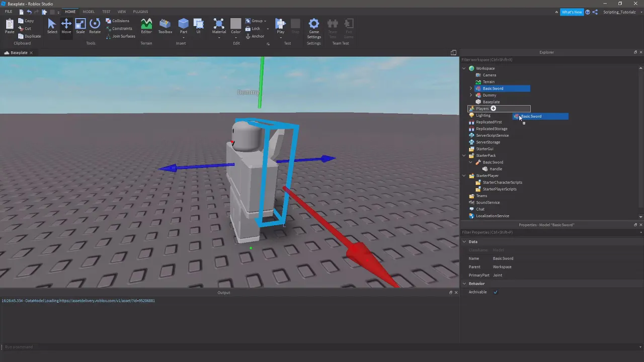Collapse the Behavior properties section

(464, 284)
